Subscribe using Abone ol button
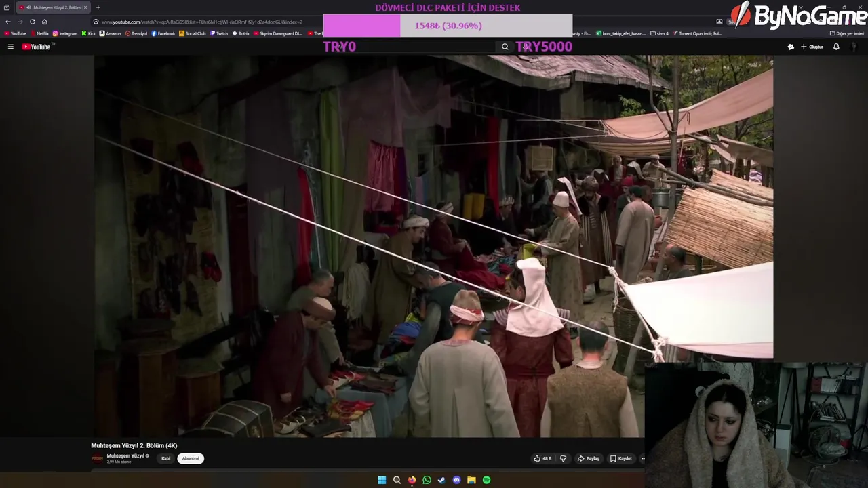Screen dimensions: 868x488 [x=191, y=458]
